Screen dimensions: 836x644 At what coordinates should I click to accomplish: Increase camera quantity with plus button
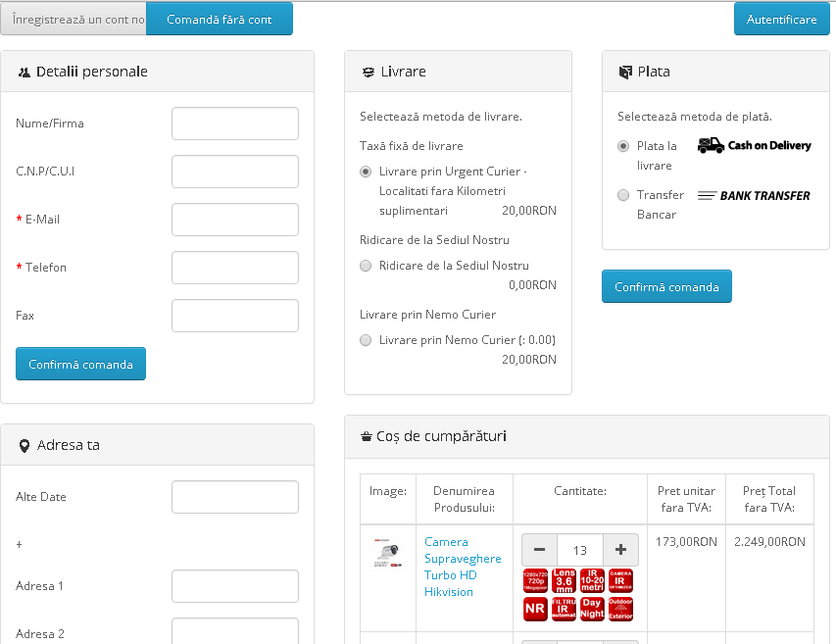[x=620, y=550]
